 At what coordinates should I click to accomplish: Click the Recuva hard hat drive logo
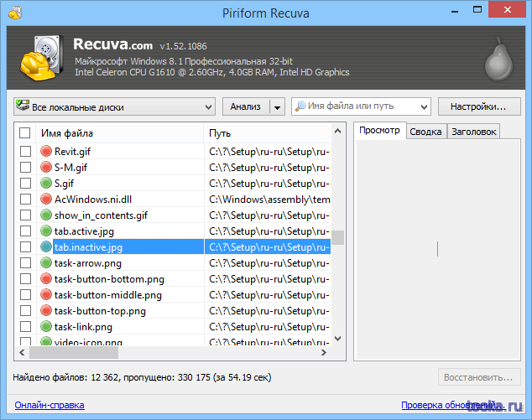41,58
